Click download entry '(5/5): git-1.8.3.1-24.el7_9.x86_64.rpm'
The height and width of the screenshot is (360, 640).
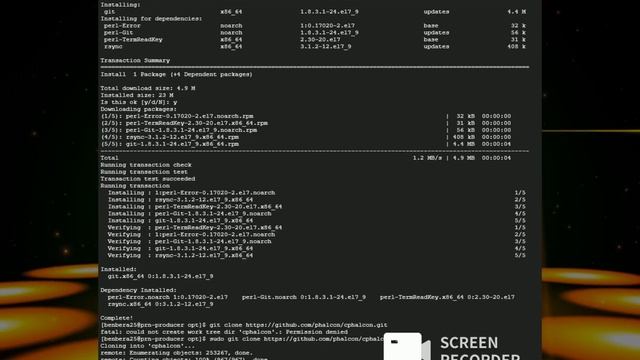(170, 144)
